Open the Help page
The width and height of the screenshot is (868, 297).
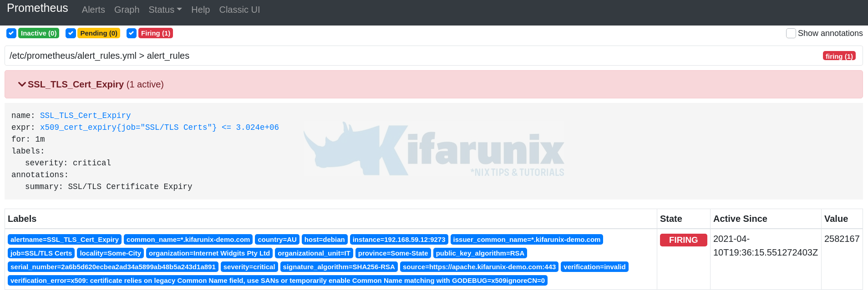point(200,10)
